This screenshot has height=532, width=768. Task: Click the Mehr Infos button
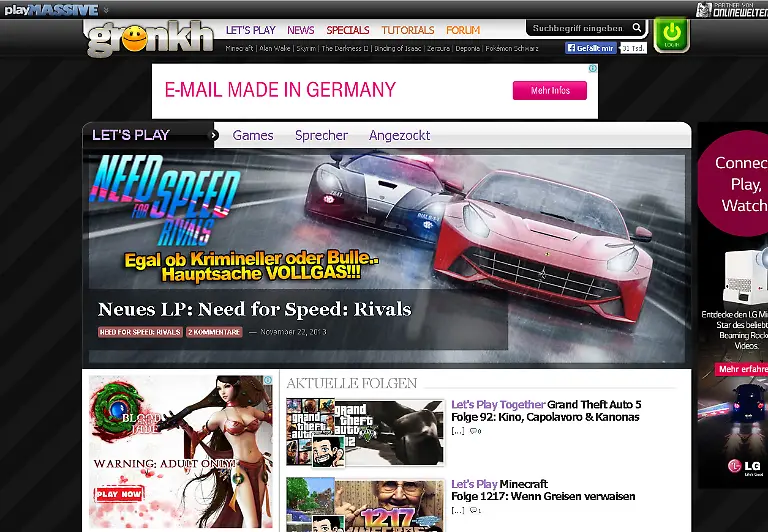(550, 91)
